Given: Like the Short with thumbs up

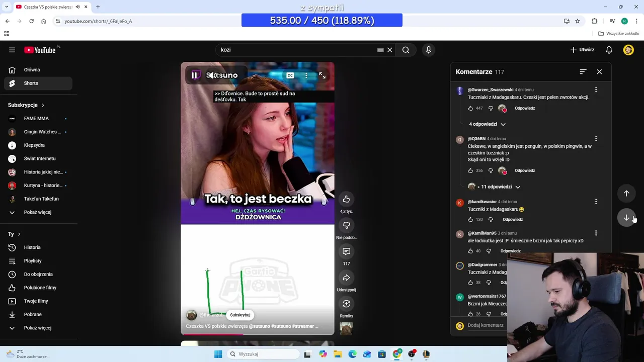Looking at the screenshot, I should pyautogui.click(x=346, y=199).
